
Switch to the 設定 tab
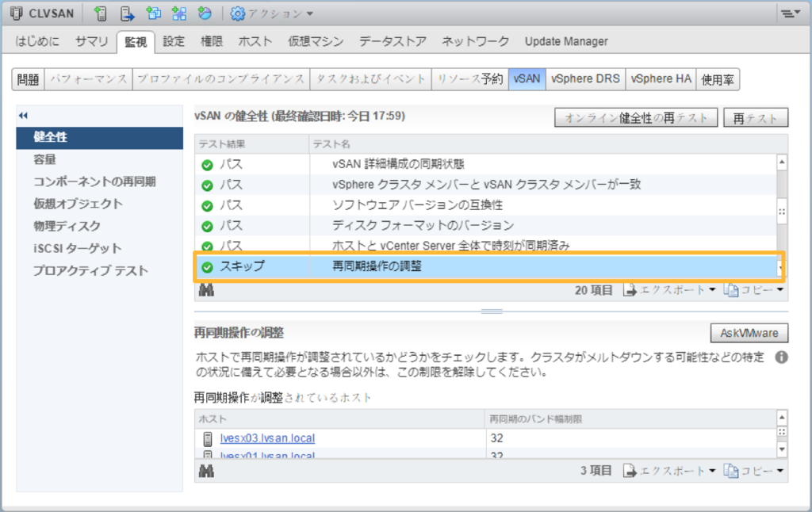pos(174,41)
